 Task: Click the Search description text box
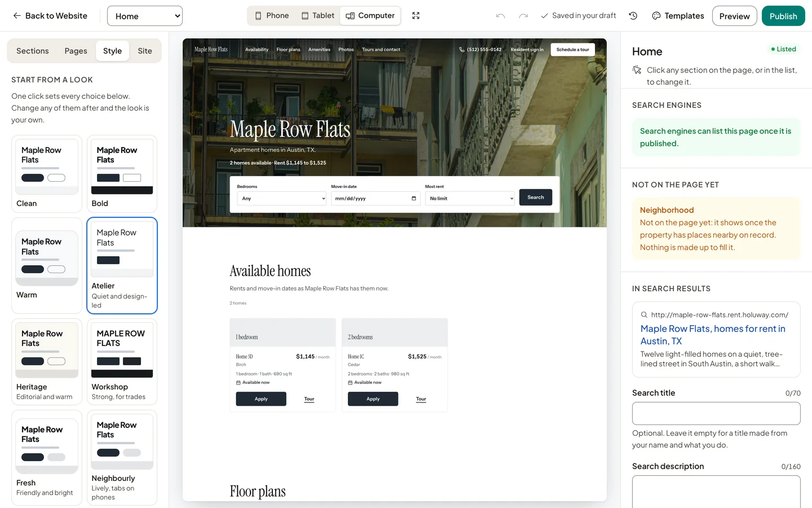(x=716, y=492)
